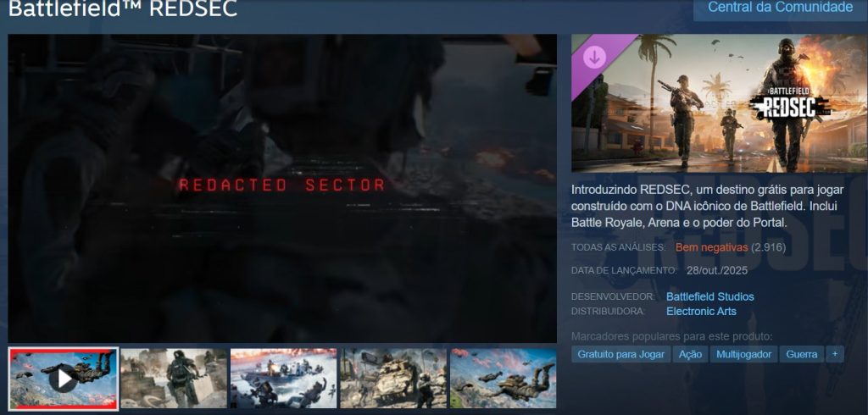This screenshot has height=415, width=868.
Task: Click the Battlefield Studios developer link
Action: tap(709, 296)
